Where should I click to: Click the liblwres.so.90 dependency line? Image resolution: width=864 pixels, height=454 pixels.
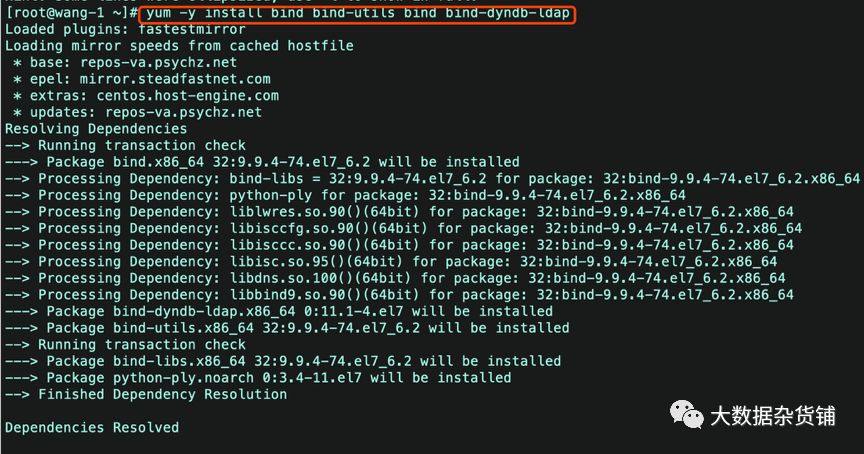click(399, 212)
